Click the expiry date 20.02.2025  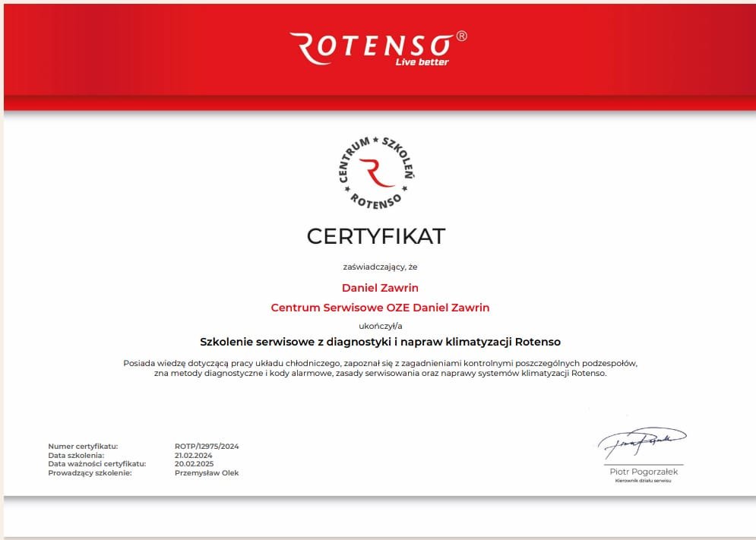click(194, 464)
